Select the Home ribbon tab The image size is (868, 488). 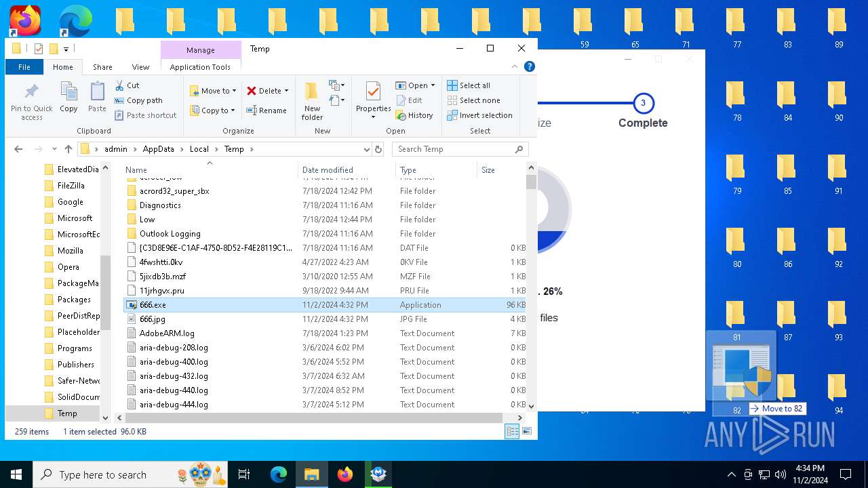point(63,67)
